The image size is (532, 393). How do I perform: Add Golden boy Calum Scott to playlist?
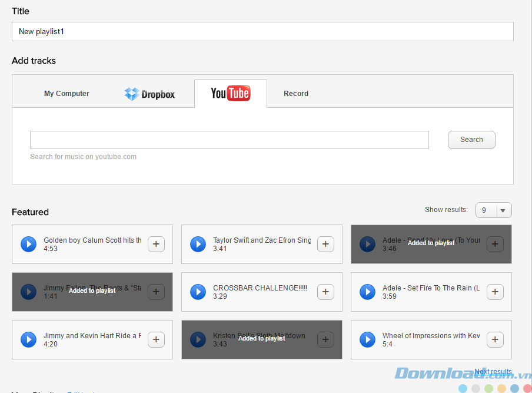(x=156, y=244)
